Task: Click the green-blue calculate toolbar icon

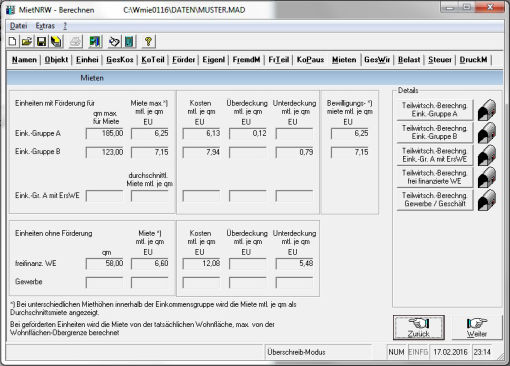Action: coord(95,42)
